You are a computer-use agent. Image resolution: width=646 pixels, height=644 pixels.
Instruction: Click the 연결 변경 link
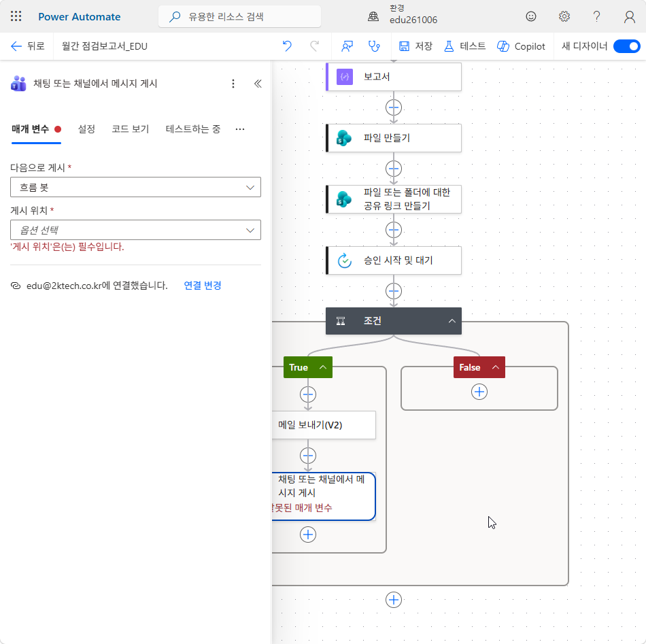202,285
